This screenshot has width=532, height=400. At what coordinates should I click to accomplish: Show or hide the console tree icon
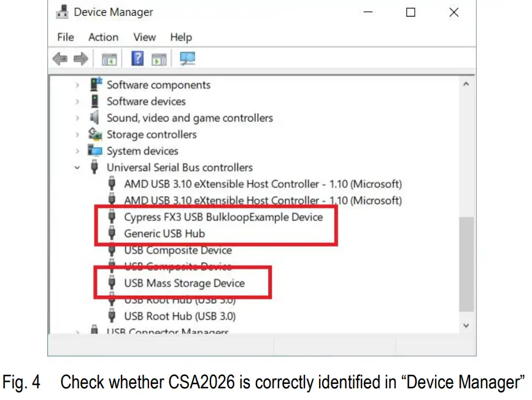coord(109,60)
